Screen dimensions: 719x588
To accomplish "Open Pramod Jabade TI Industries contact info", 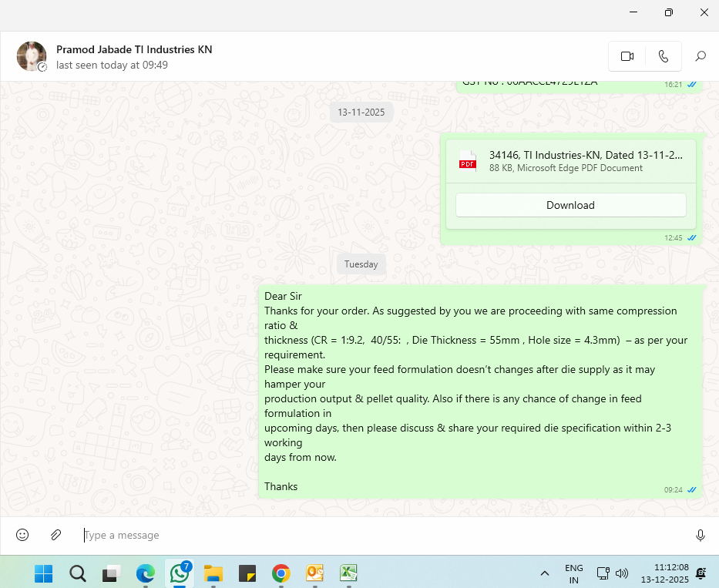I will tap(134, 49).
